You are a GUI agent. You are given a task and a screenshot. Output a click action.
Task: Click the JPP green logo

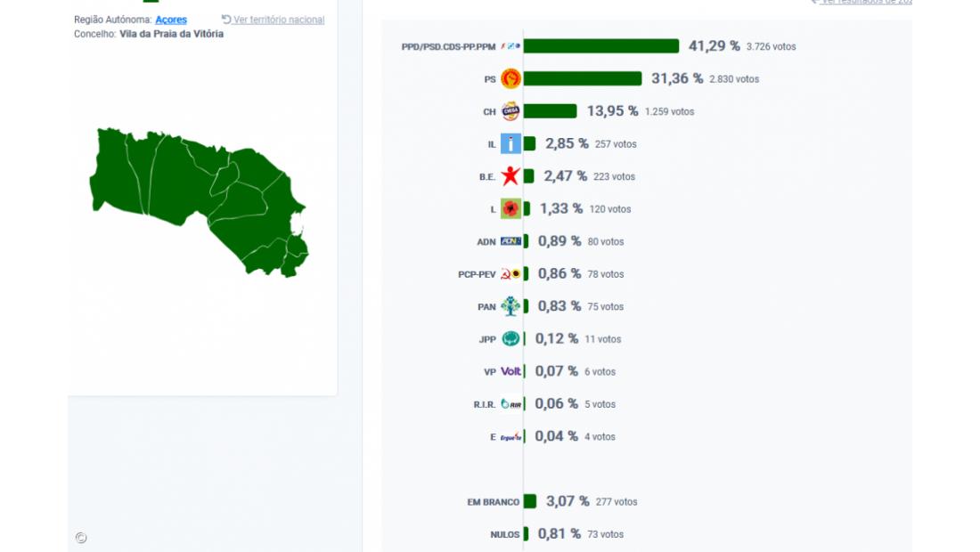tap(510, 339)
